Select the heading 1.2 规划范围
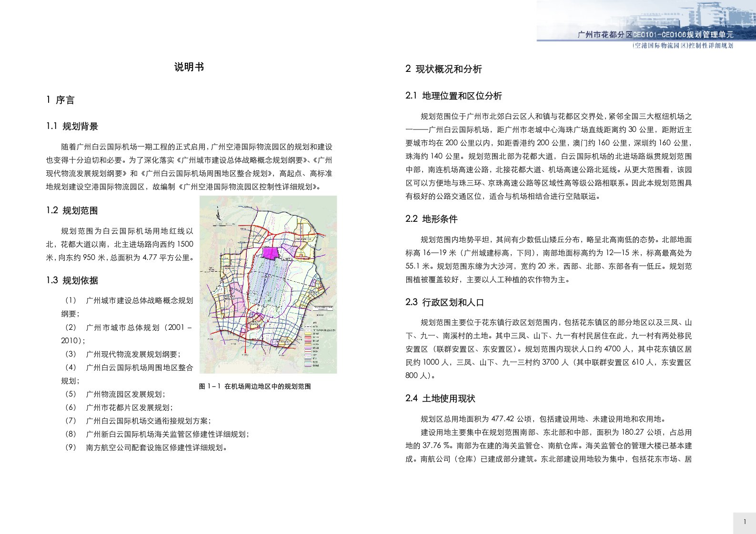 coord(72,210)
